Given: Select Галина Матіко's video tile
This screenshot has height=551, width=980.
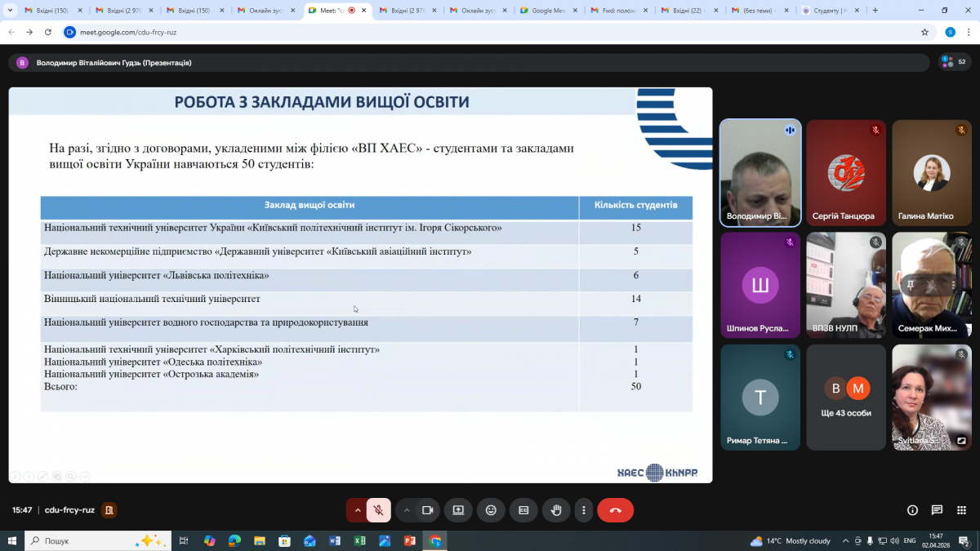Looking at the screenshot, I should (932, 173).
